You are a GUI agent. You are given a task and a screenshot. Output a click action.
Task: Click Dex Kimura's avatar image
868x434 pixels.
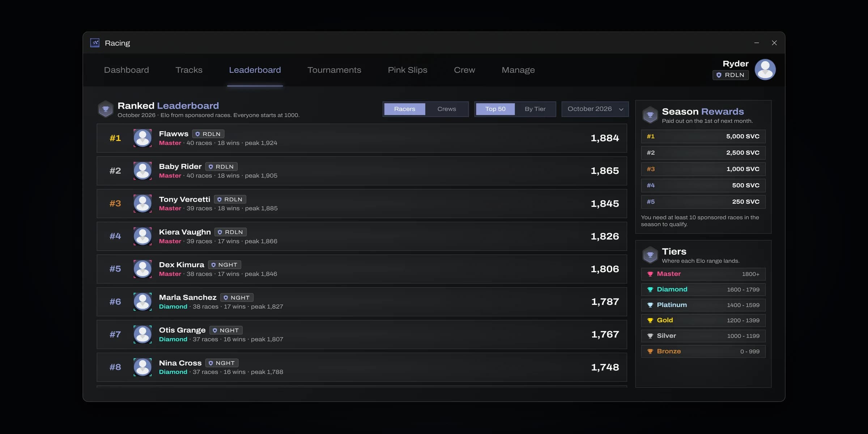[142, 269]
